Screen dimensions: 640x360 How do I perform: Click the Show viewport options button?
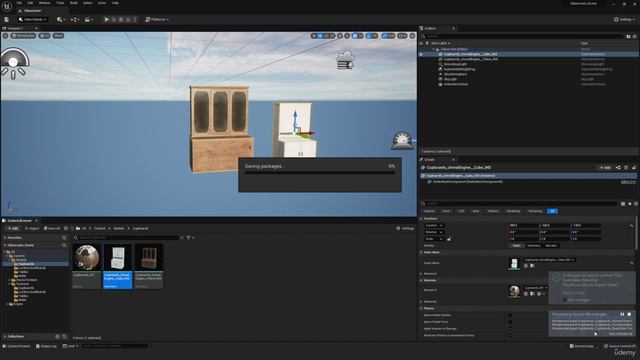pyautogui.click(x=58, y=36)
